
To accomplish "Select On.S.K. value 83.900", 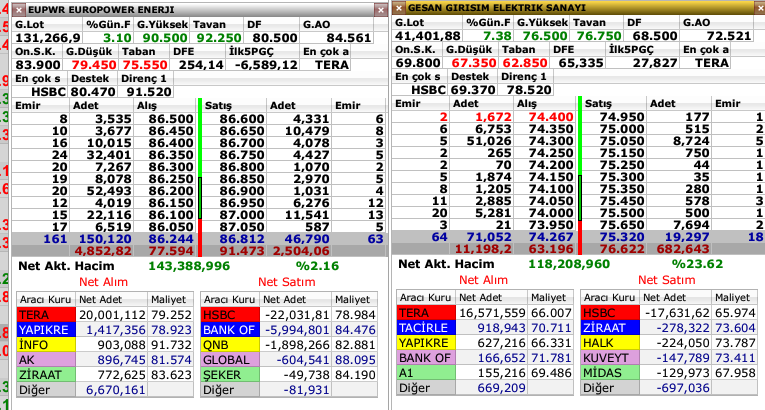I will (38, 65).
